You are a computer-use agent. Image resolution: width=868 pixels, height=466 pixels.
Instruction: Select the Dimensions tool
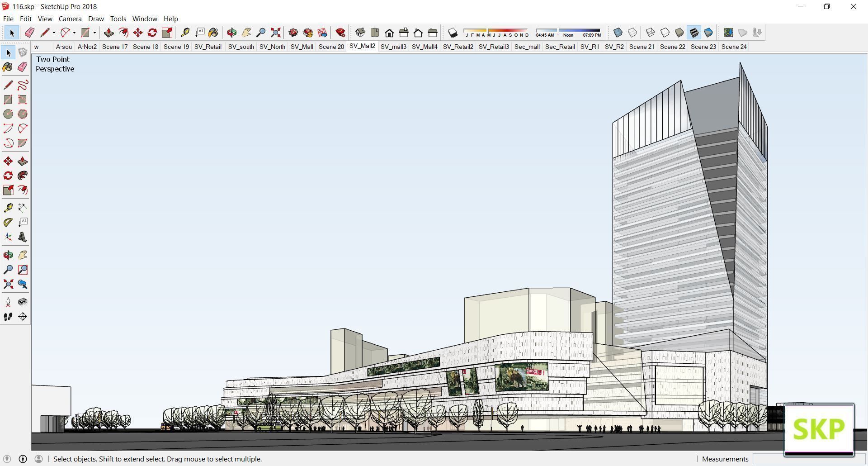[23, 208]
